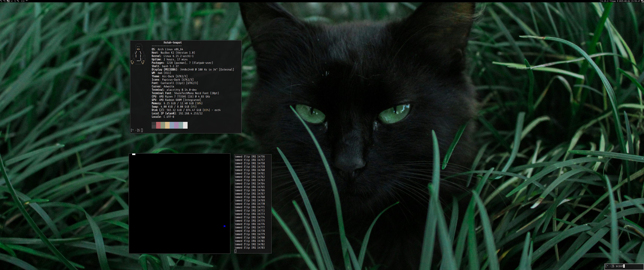Click the 'Cursor: Adwaita' line

coord(163,86)
